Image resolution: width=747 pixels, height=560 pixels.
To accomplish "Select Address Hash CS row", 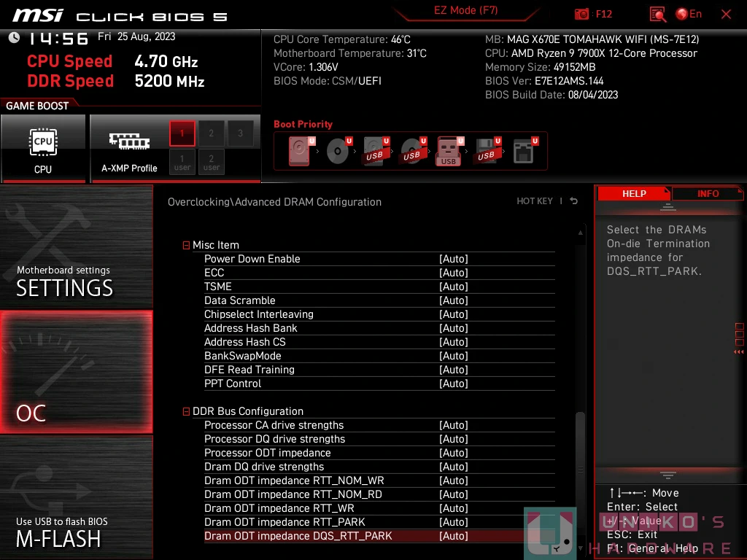I will pos(379,342).
